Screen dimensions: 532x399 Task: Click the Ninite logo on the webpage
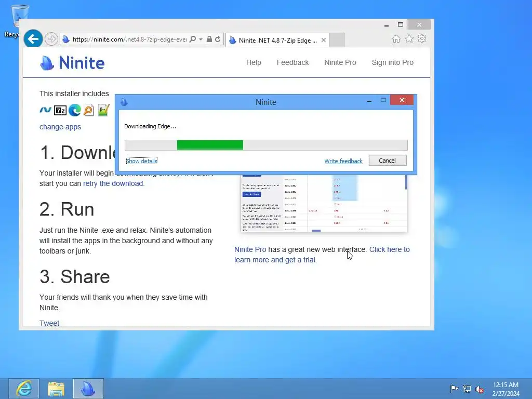[x=72, y=63]
